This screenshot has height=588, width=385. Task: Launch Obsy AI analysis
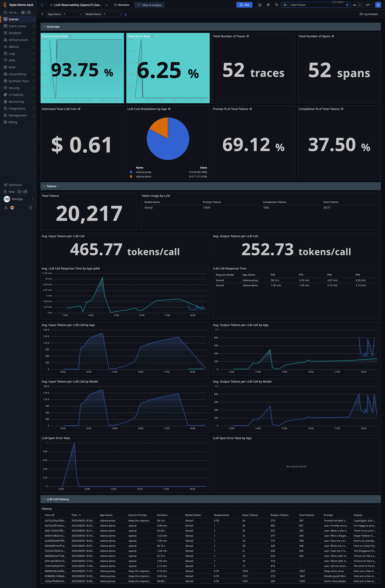point(149,5)
